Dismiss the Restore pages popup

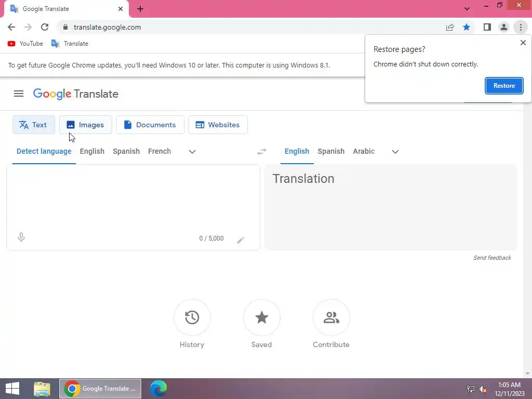tap(523, 43)
